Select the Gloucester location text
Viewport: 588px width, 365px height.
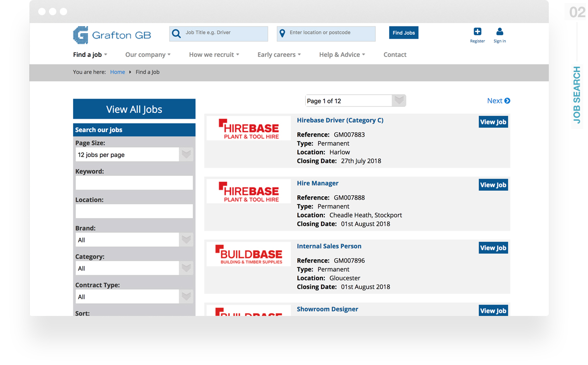click(345, 278)
